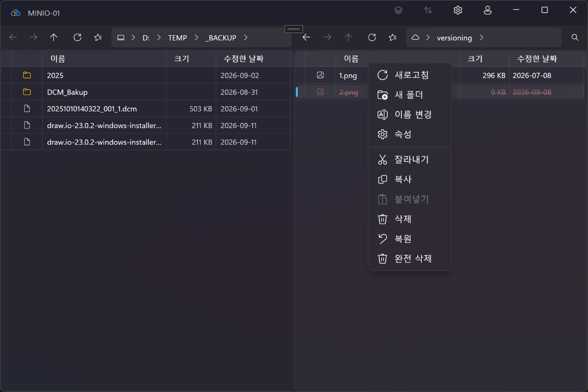Click the image icon of 1.png
588x392 pixels.
(x=320, y=75)
